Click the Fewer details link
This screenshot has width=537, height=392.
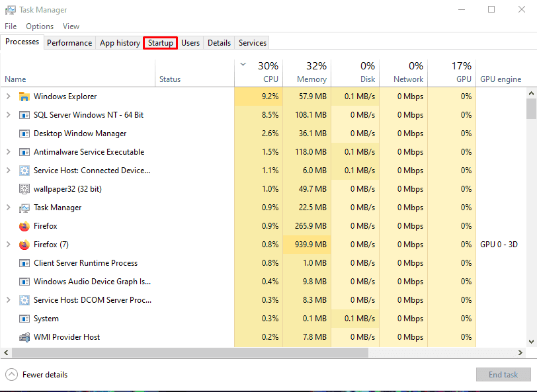pyautogui.click(x=45, y=375)
